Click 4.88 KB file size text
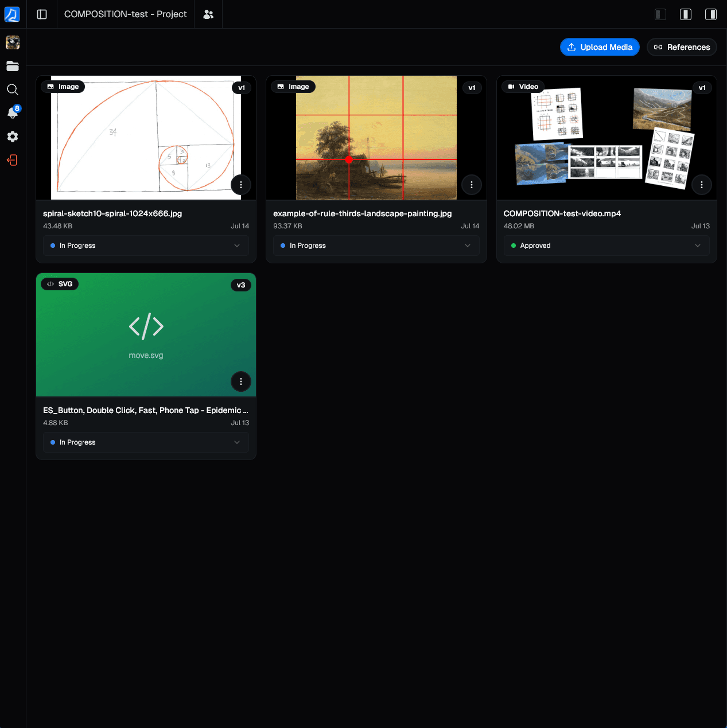The width and height of the screenshot is (727, 728). (x=56, y=423)
